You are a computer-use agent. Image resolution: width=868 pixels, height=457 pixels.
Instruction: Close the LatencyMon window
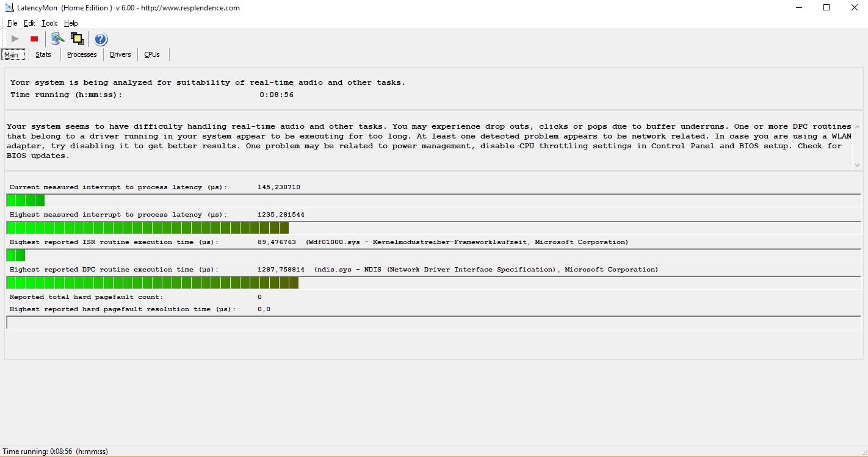coord(854,8)
